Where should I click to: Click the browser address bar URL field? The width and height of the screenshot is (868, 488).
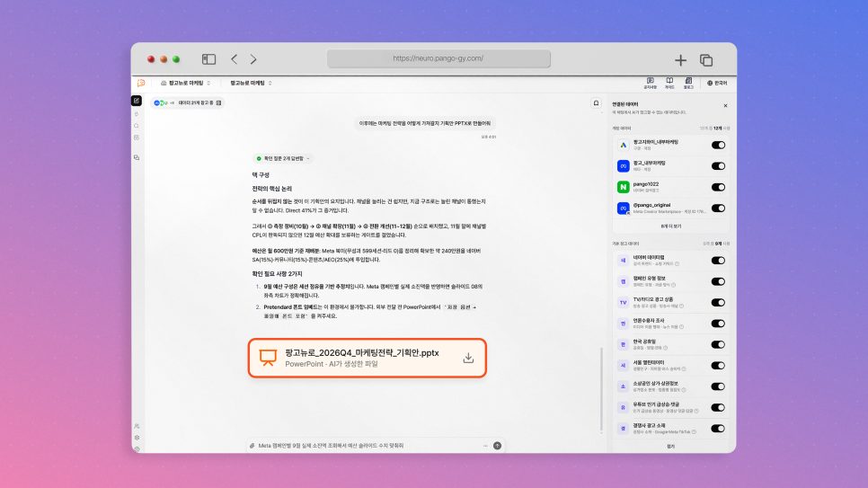tap(438, 58)
